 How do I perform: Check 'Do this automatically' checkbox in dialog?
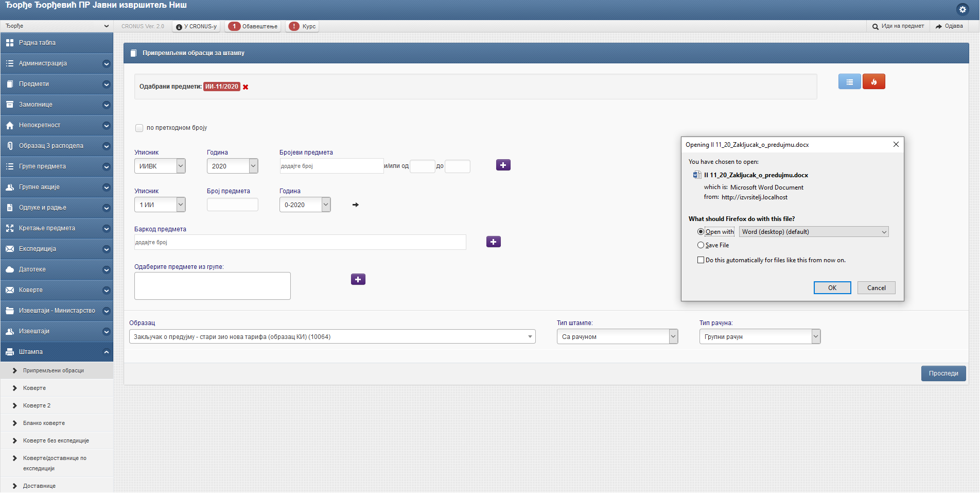pos(701,260)
